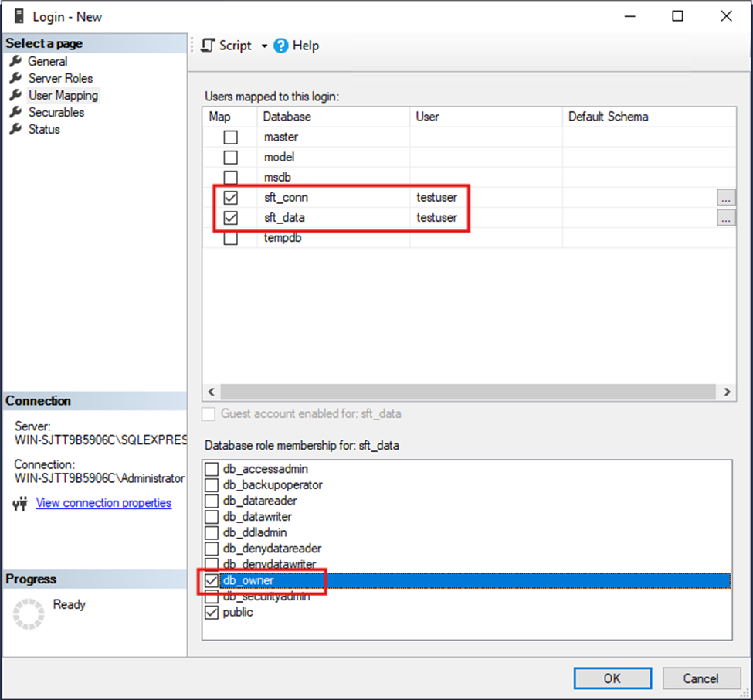Viewport: 753px width, 700px height.
Task: Uncheck the sft_conn database map checkbox
Action: pos(230,198)
